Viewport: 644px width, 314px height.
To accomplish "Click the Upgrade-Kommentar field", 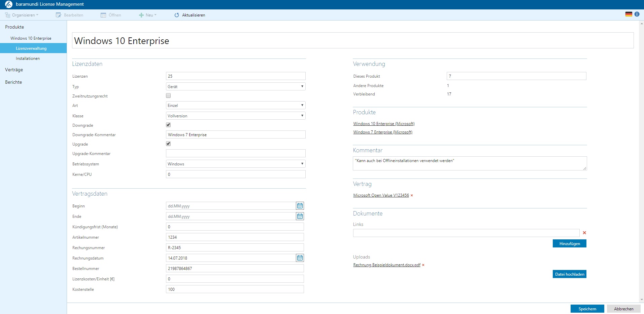I will pyautogui.click(x=236, y=153).
